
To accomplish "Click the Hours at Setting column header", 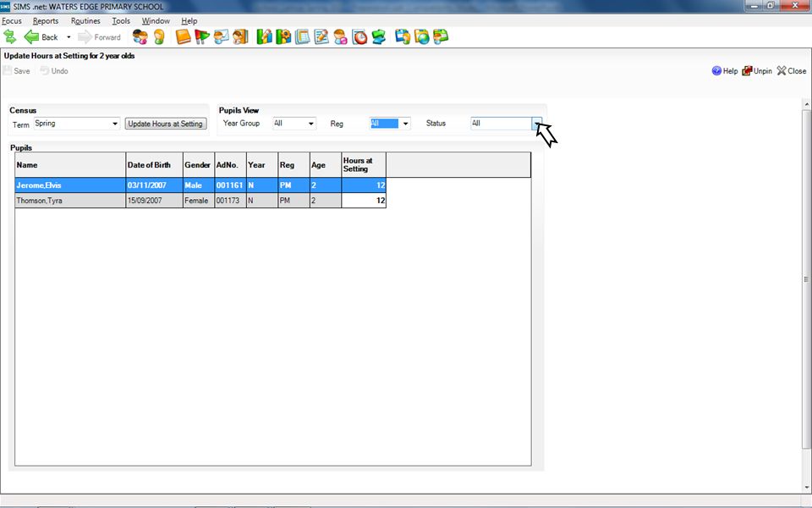I will [364, 165].
